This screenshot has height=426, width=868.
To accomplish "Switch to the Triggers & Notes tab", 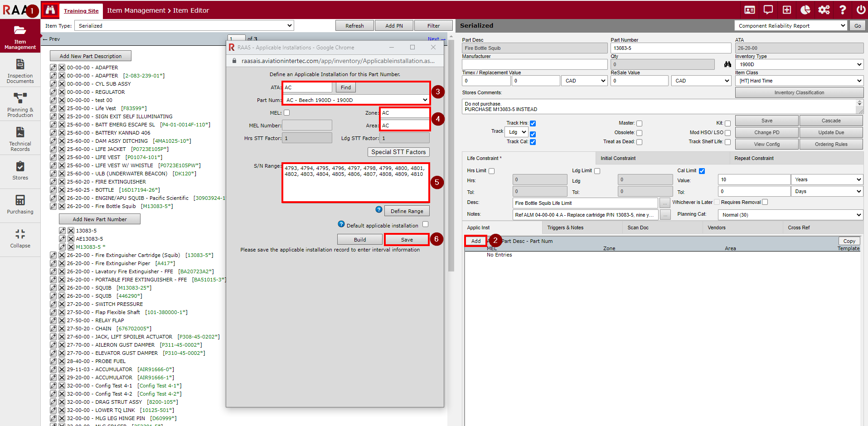I will point(565,228).
